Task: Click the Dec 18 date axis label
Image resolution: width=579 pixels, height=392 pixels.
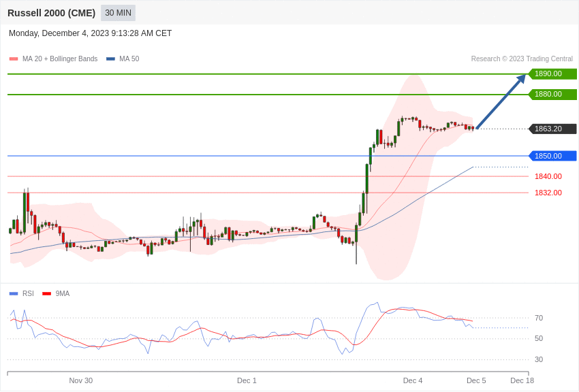Action: (x=522, y=380)
